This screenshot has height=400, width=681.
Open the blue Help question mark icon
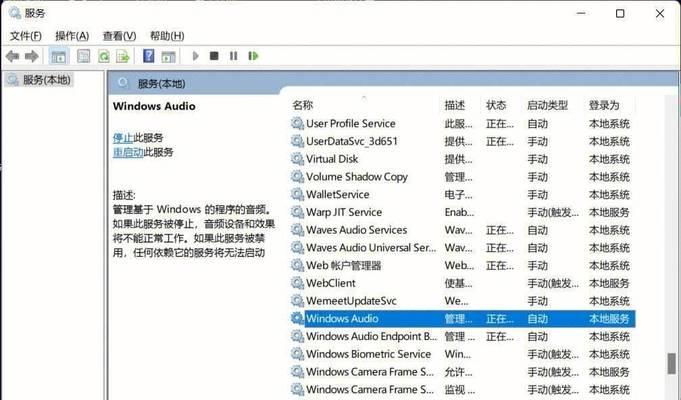[x=149, y=56]
